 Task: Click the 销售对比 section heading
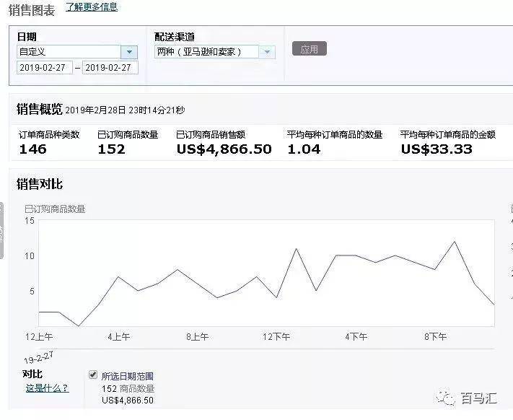[40, 185]
